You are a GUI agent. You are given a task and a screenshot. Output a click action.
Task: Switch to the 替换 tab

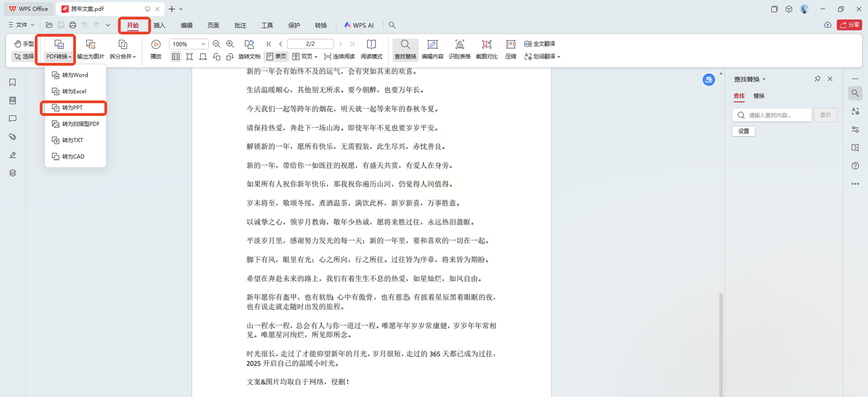click(759, 96)
